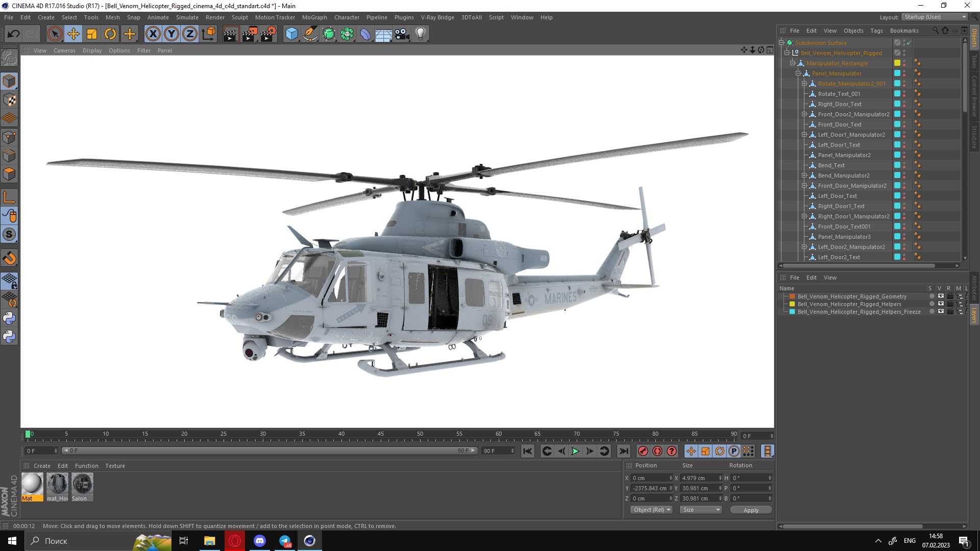Toggle solo for Rigged_Geometry layer
980x551 pixels.
pos(932,296)
